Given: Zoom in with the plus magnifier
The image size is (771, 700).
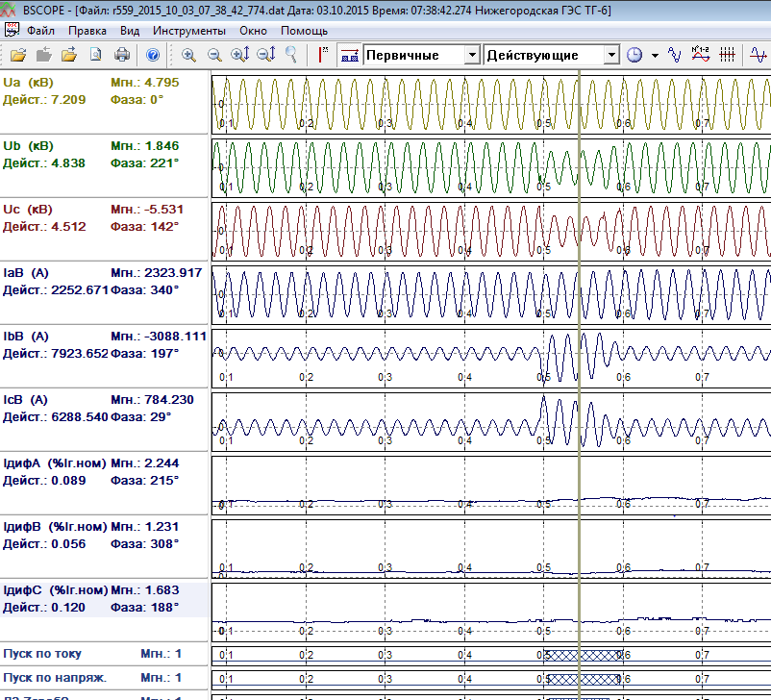Looking at the screenshot, I should 188,55.
